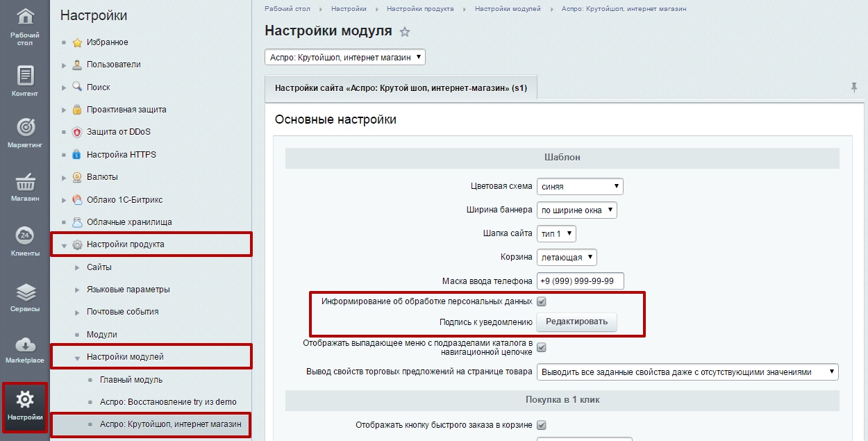Collapse the Настройки продукта tree arrow

click(64, 245)
